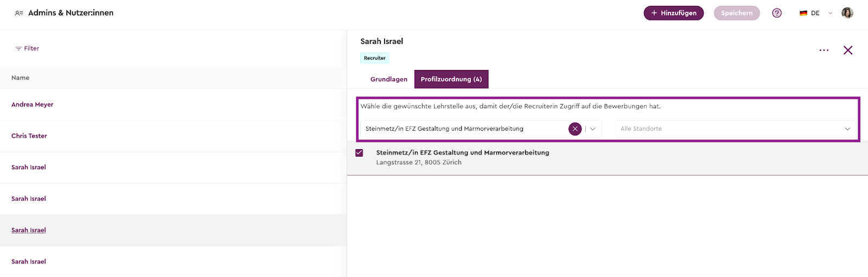Viewport: 868px width, 277px height.
Task: Open the Alle Standorte dropdown
Action: 735,129
